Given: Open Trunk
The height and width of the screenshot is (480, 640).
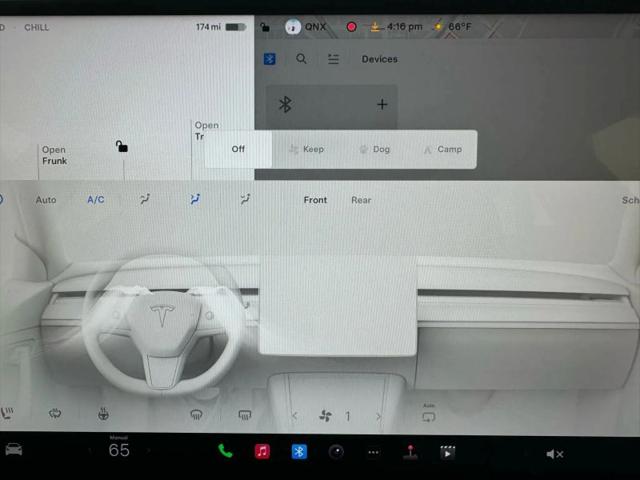Looking at the screenshot, I should (x=207, y=131).
